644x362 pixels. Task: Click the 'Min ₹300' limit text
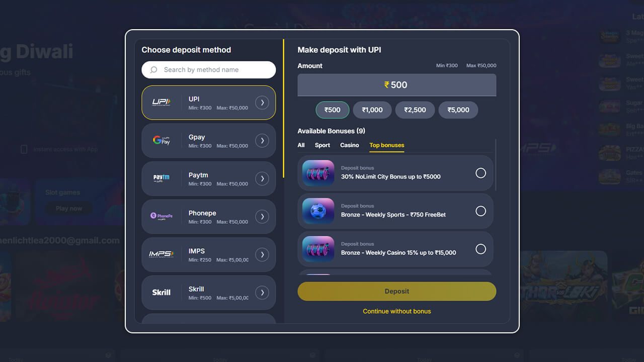(447, 66)
